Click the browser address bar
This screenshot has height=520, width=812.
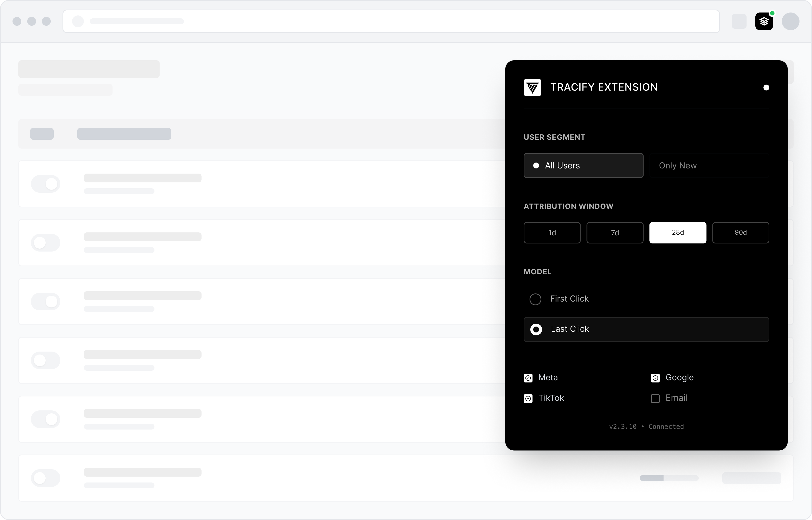tap(391, 21)
